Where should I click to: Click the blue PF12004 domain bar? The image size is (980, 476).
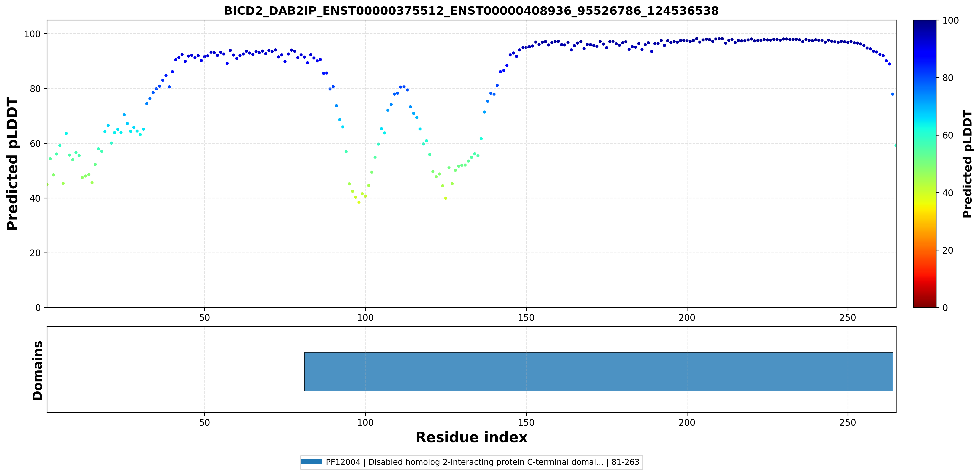click(x=598, y=371)
